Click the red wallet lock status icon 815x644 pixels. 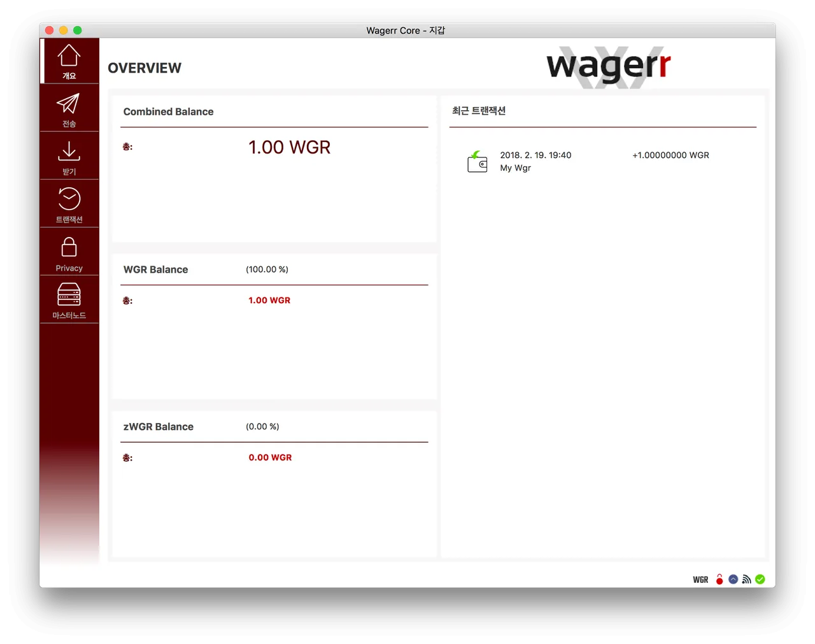pyautogui.click(x=719, y=579)
